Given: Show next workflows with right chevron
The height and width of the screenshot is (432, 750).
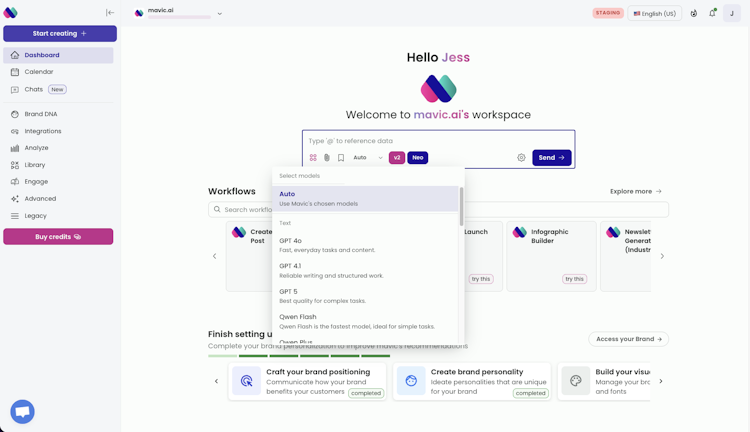Looking at the screenshot, I should point(662,256).
